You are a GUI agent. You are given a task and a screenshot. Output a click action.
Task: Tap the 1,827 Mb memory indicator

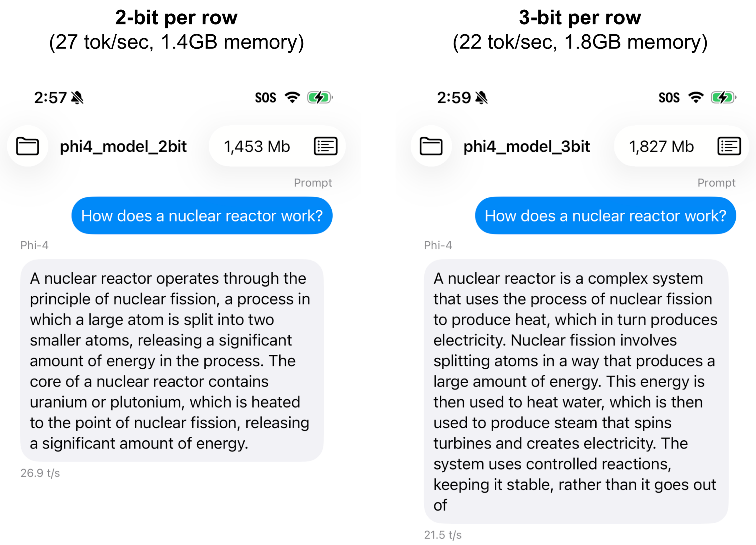pos(661,147)
